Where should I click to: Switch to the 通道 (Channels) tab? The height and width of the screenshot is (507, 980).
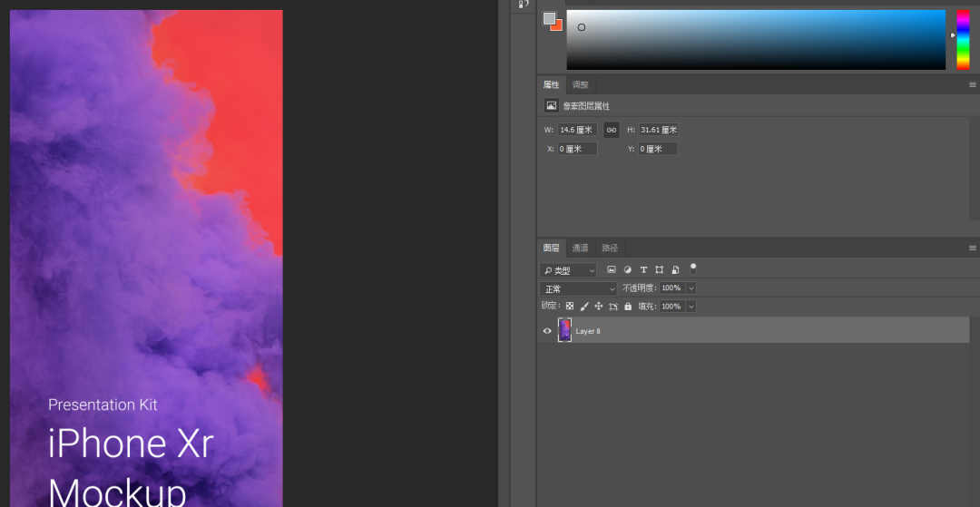coord(581,248)
